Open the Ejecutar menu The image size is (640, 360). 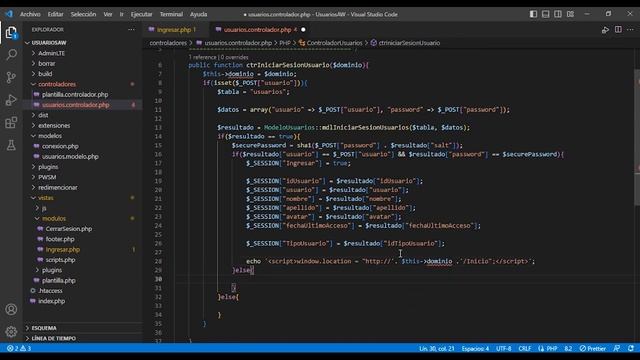pos(141,14)
